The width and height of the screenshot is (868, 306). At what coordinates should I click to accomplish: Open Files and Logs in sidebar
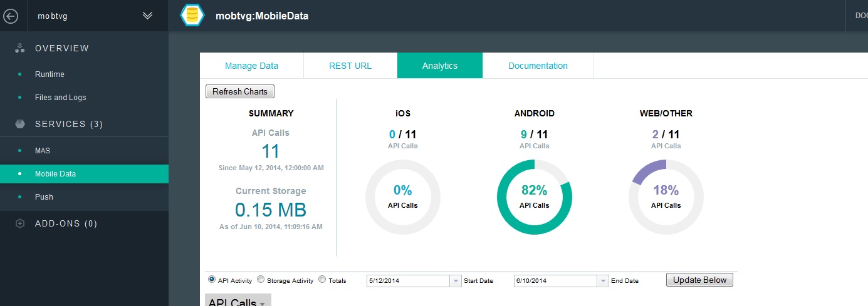pyautogui.click(x=61, y=98)
